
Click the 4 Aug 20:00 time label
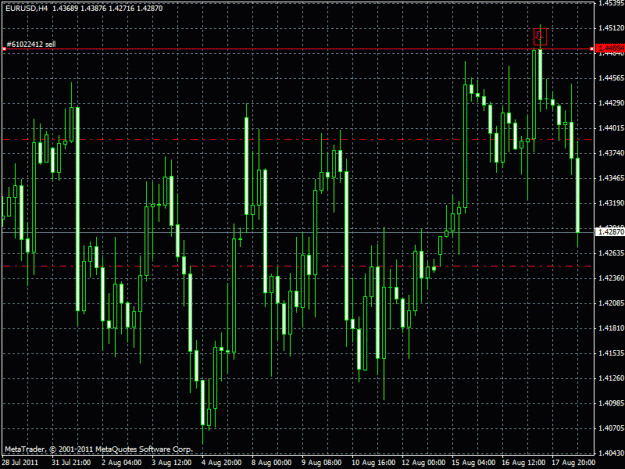221,463
